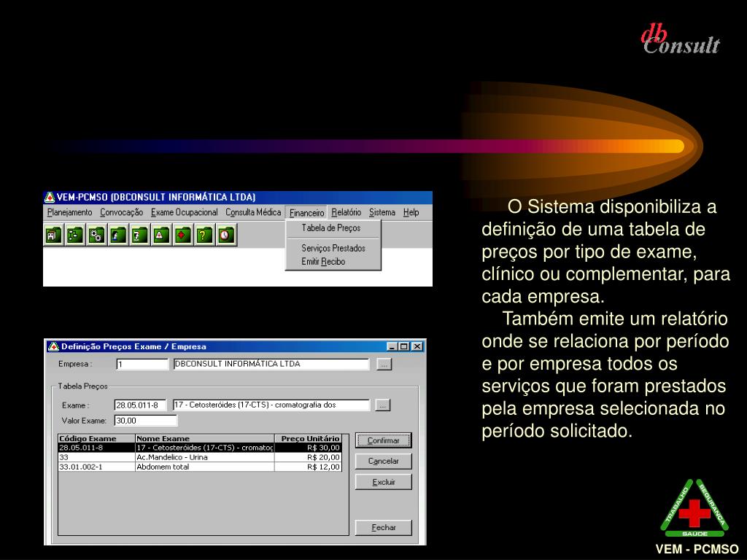Click the R$ 20,00 price cell
The image size is (747, 560).
[x=309, y=457]
